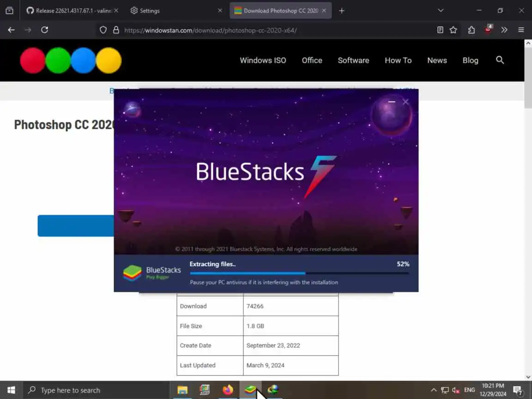Open the extensions puzzle icon

471,30
